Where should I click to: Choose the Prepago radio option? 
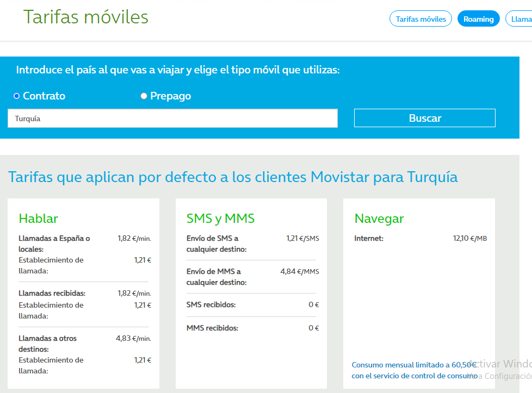click(144, 96)
